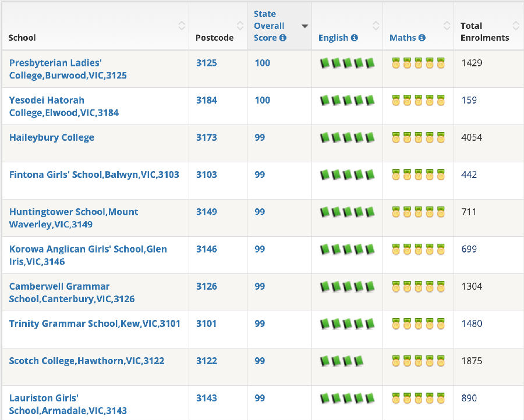Click postcode 3101 link

coord(207,323)
